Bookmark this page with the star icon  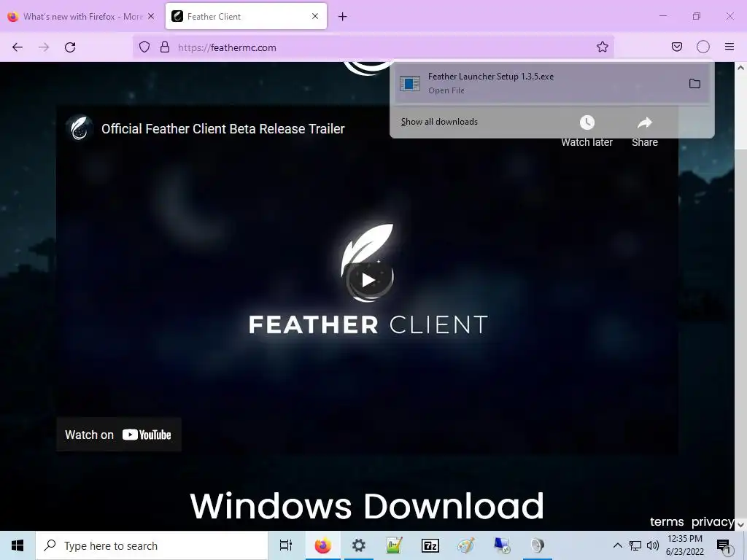pos(602,47)
